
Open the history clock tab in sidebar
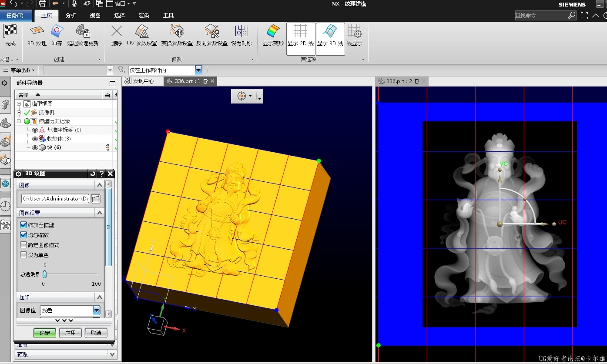tap(5, 206)
